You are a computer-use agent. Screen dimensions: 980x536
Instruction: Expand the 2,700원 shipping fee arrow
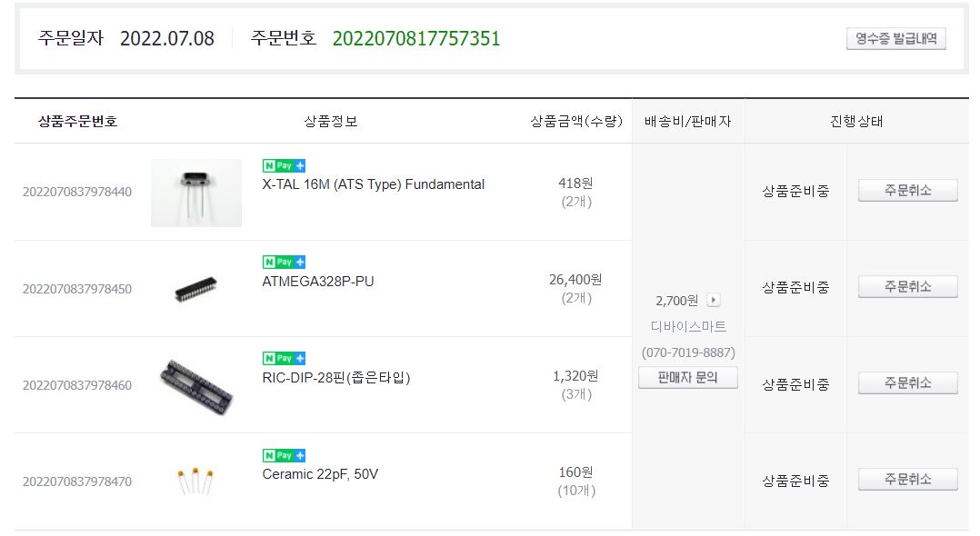(x=714, y=301)
